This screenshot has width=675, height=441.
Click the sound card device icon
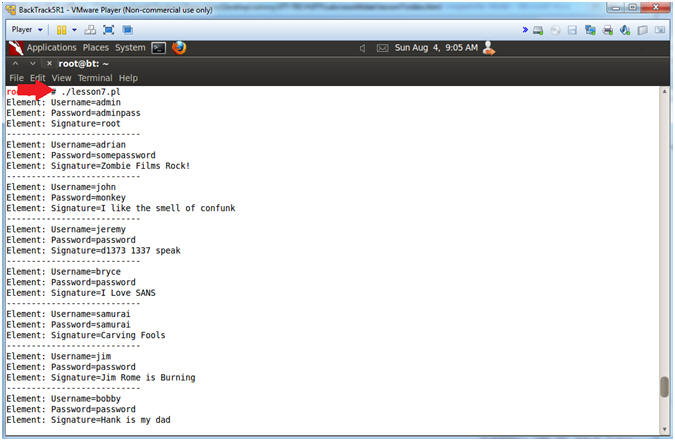(x=625, y=30)
